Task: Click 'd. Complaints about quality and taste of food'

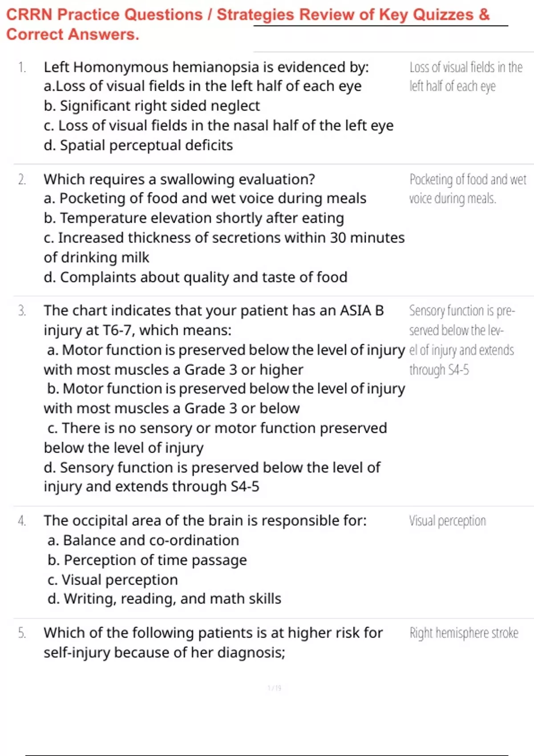Action: click(x=195, y=277)
